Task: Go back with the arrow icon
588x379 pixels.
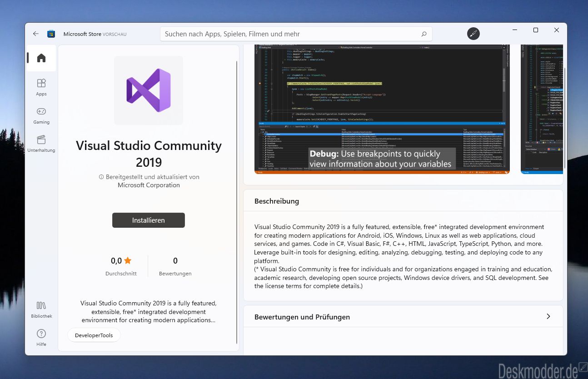Action: point(36,34)
